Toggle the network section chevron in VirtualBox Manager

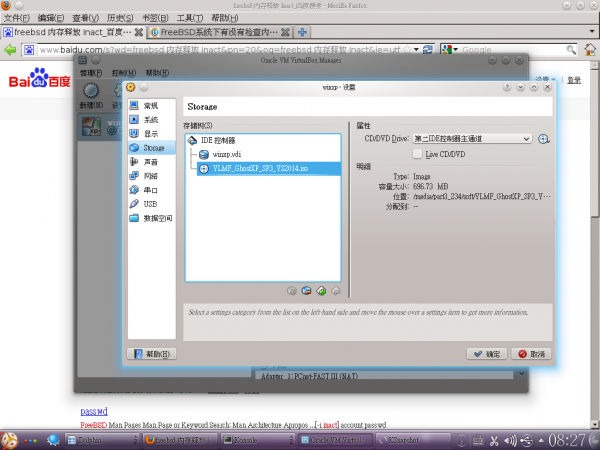[x=522, y=373]
